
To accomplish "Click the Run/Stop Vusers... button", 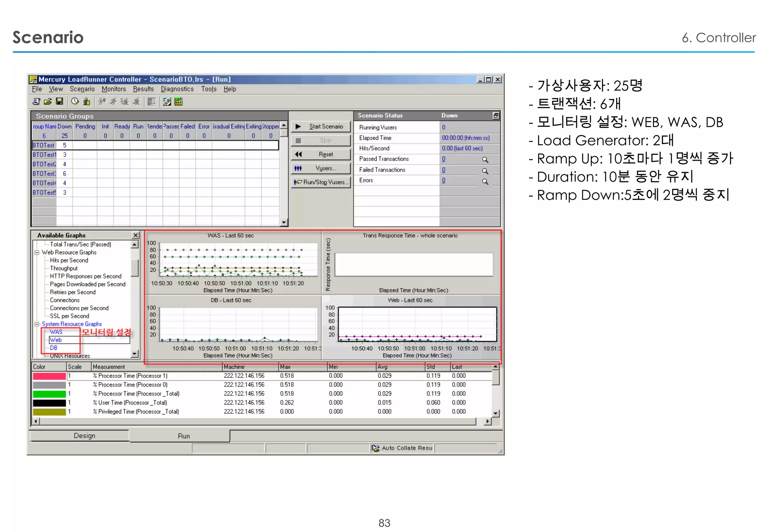I will click(321, 182).
